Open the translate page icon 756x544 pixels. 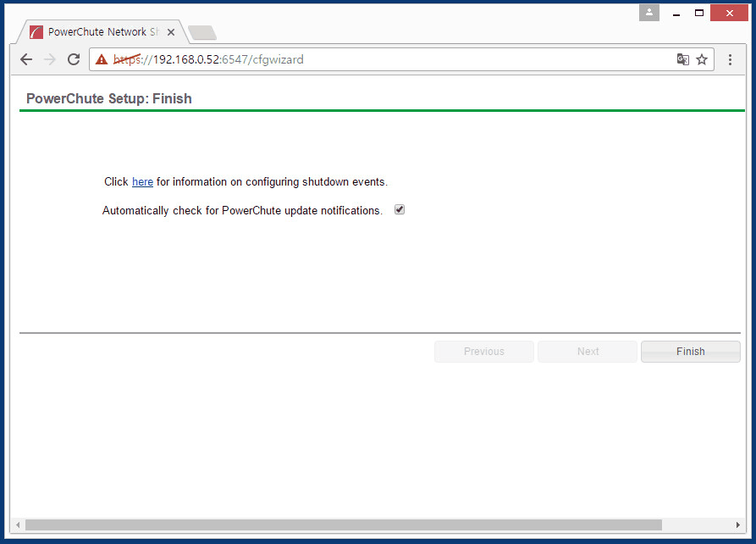coord(682,59)
